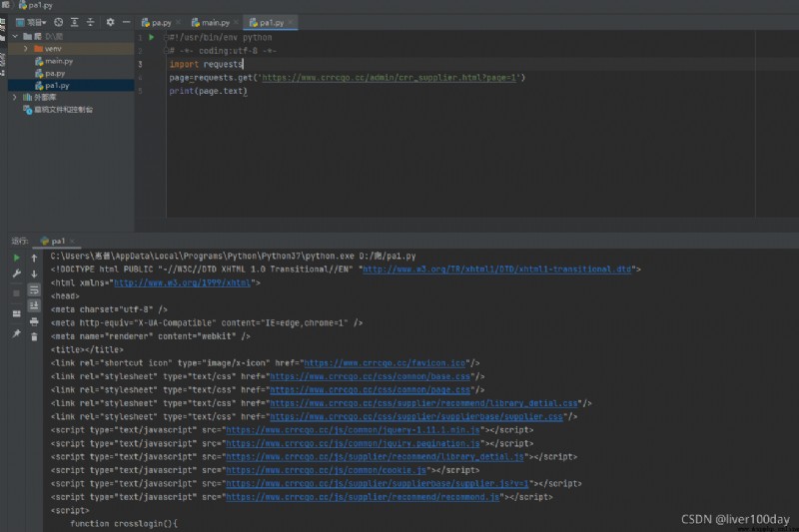Place cursor on 'import requests' line
The width and height of the screenshot is (799, 532).
(206, 64)
